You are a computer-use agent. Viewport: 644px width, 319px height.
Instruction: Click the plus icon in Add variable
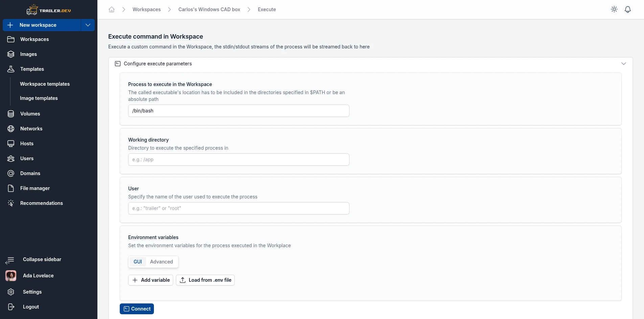pos(135,280)
